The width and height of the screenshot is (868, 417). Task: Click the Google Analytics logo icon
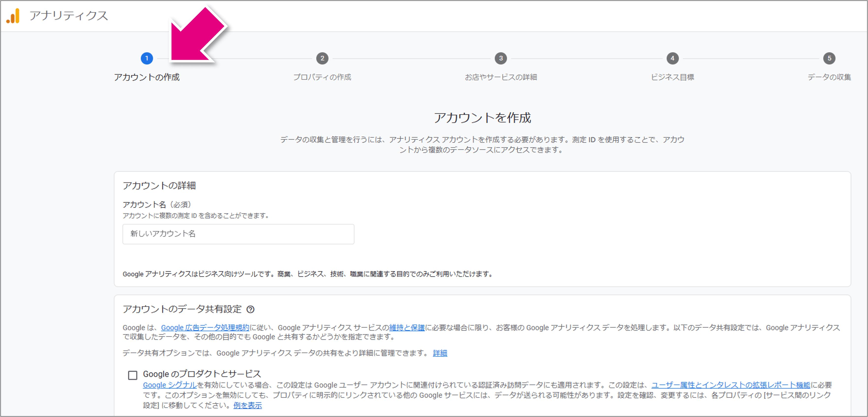tap(13, 16)
